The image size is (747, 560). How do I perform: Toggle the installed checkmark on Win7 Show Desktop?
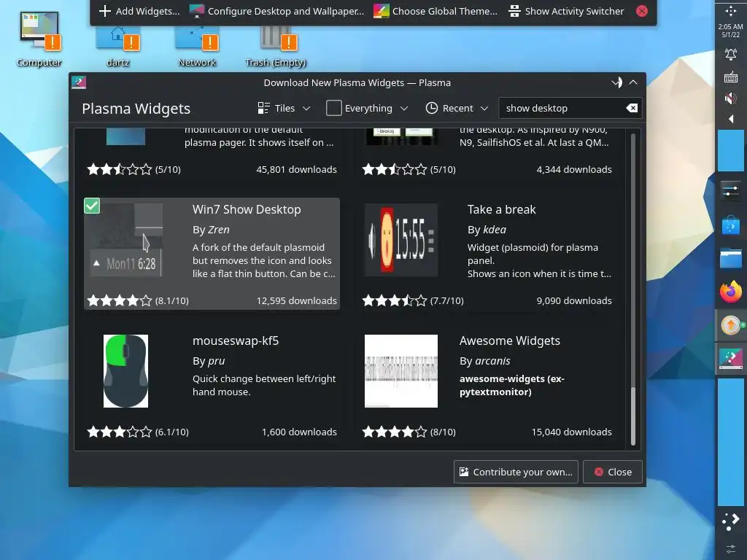click(92, 206)
